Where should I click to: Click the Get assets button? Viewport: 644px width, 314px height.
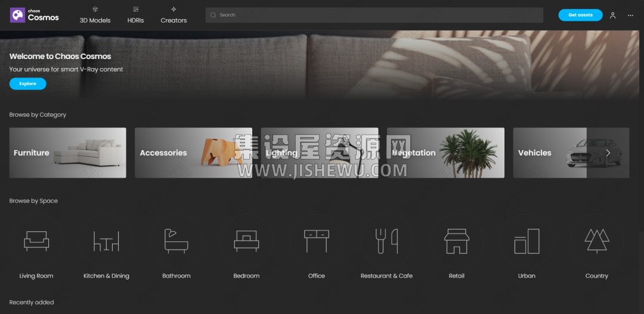click(x=580, y=15)
